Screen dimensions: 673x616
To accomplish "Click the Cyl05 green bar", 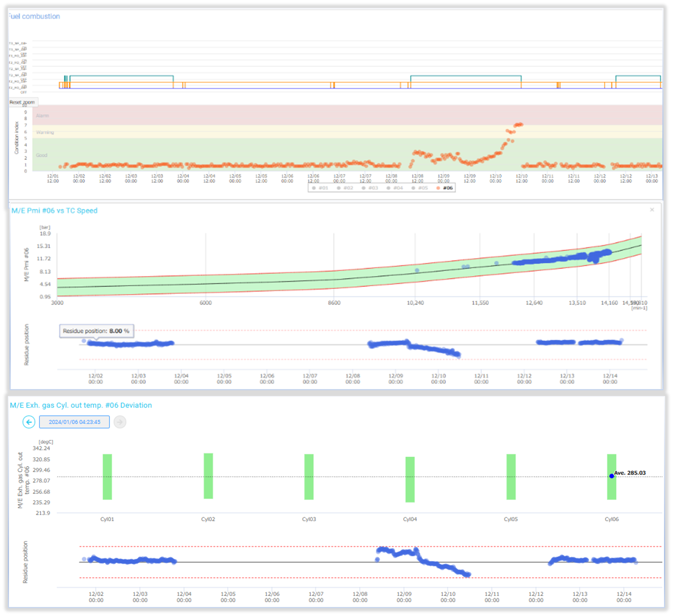I will [x=511, y=477].
